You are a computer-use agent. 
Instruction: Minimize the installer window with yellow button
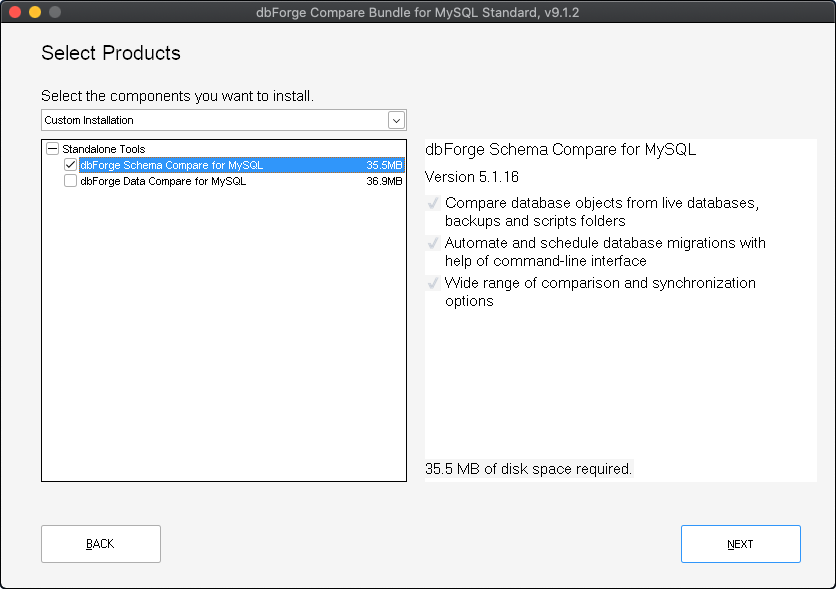click(35, 12)
